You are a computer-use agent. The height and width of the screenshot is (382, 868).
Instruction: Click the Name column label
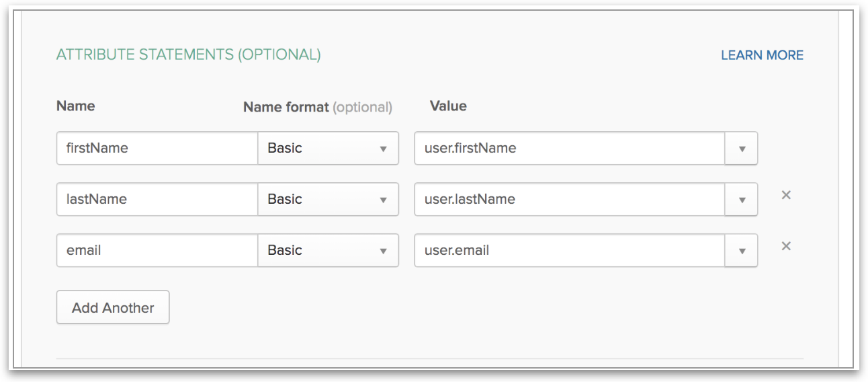[75, 106]
